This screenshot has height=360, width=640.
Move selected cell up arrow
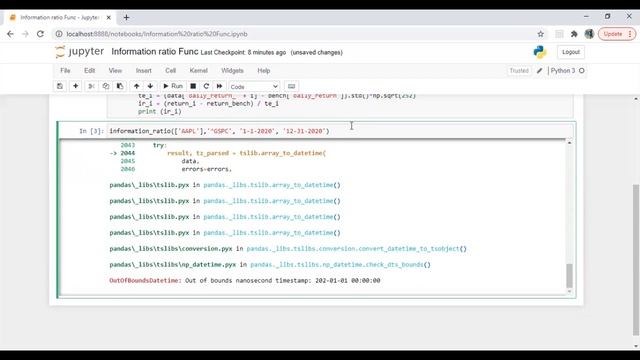(136, 86)
